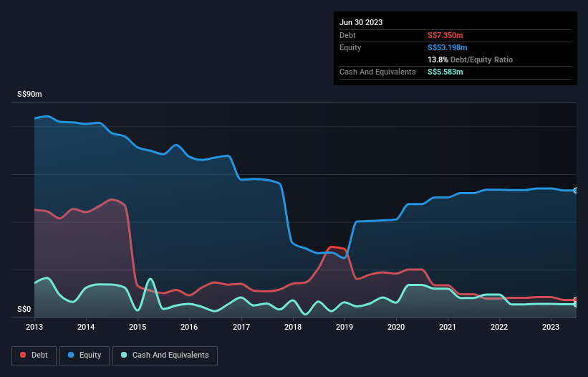Click the Jun 30 2023 tooltip date

pos(361,22)
